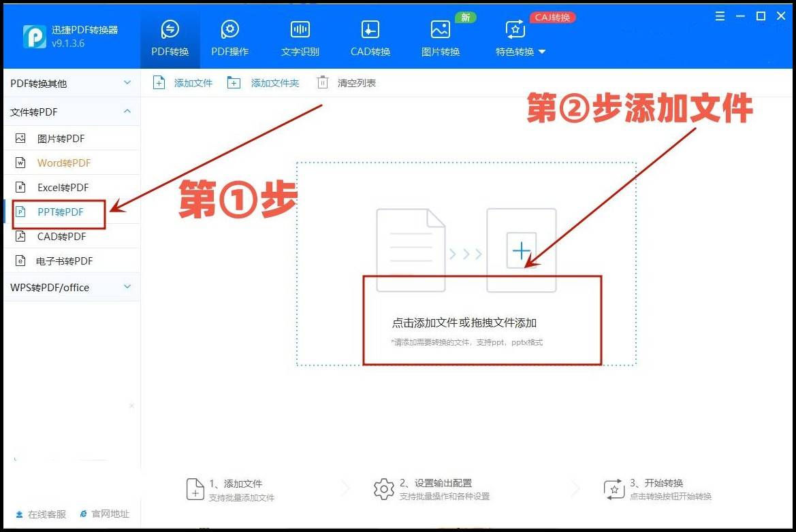Select 图片转PDF in sidebar
Screen dimensions: 796x532
click(71, 139)
